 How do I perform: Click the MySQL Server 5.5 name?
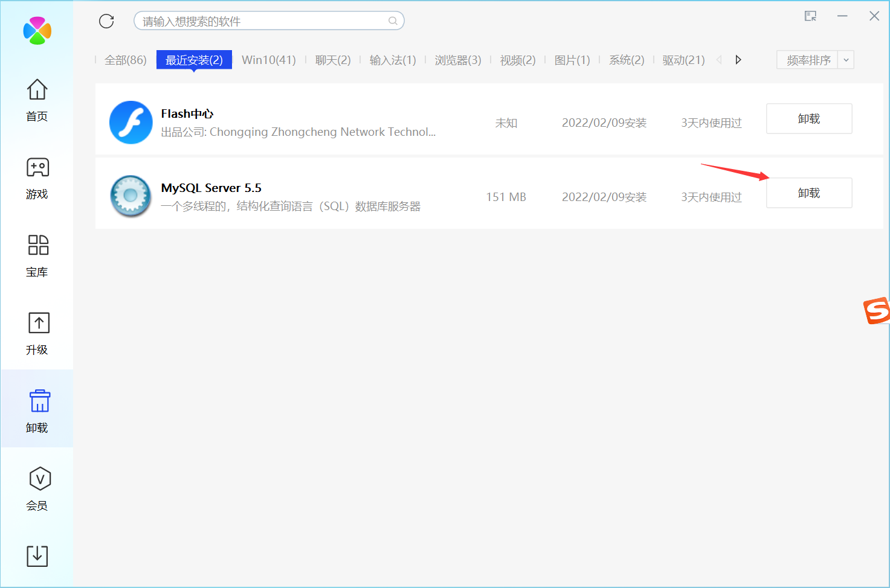pyautogui.click(x=211, y=188)
